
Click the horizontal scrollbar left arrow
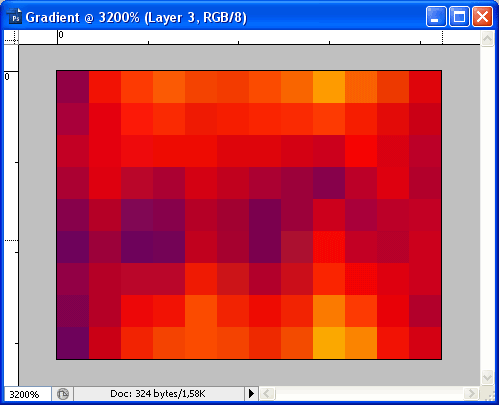[x=267, y=394]
